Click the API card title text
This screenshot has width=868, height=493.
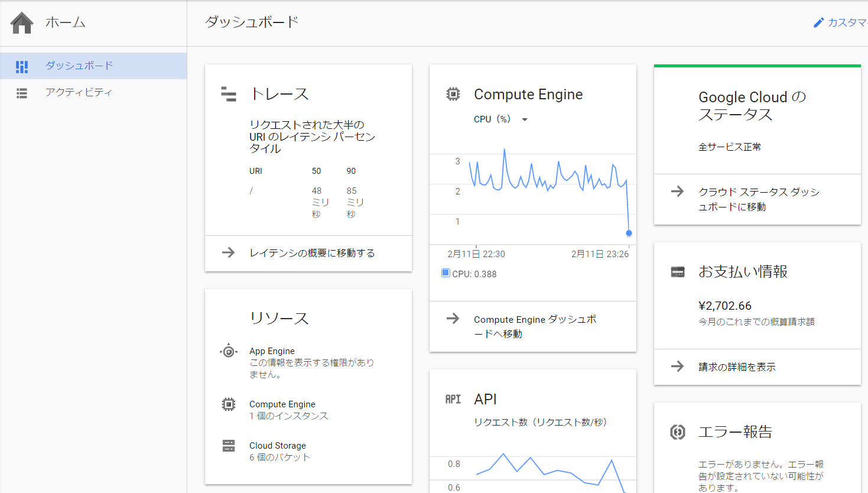[x=485, y=399]
